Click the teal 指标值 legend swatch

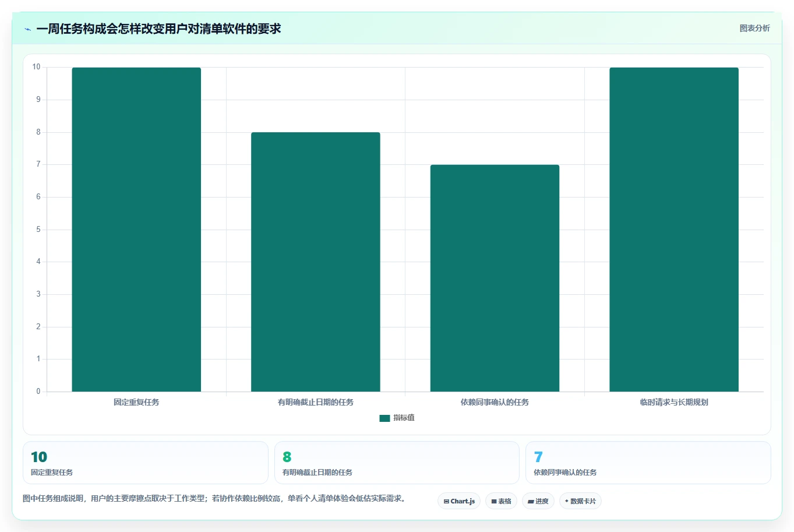pyautogui.click(x=384, y=418)
